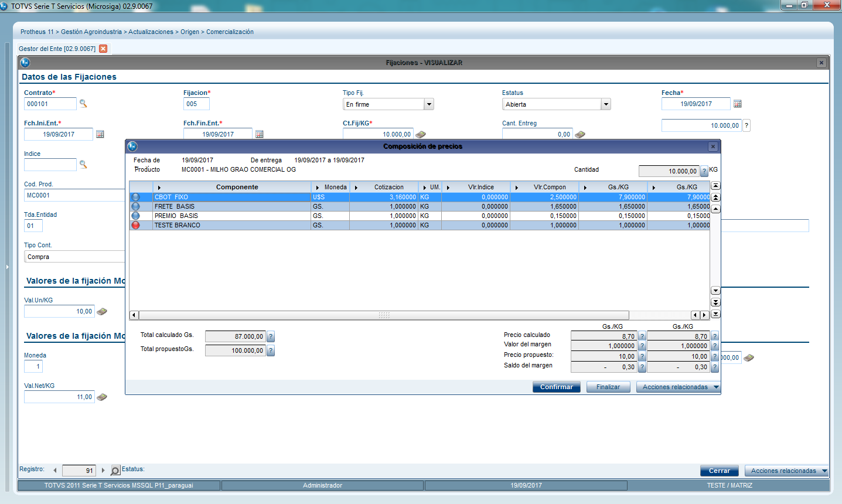Click the Confirmar button
842x504 pixels.
[x=557, y=387]
